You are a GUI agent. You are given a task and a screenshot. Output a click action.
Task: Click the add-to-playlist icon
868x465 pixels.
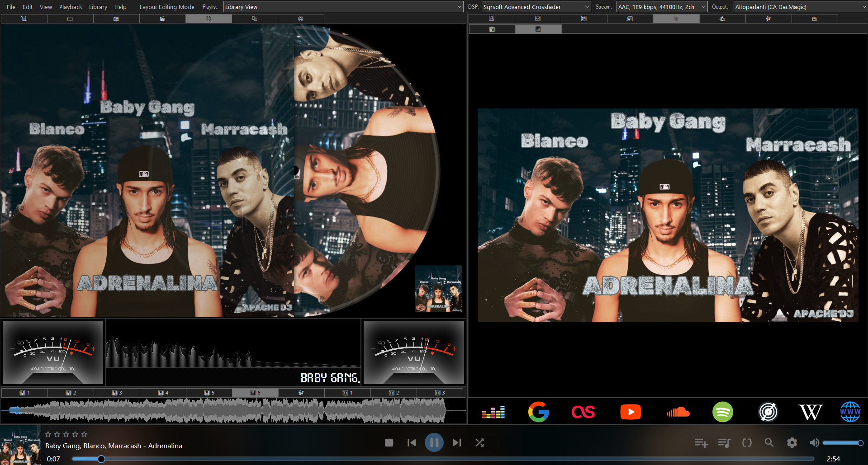(x=701, y=443)
